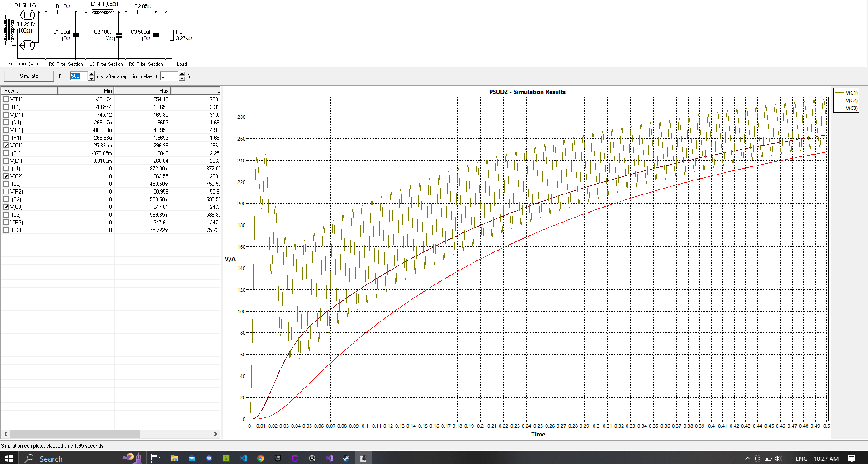
Task: Click the V(C1) legend entry
Action: pyautogui.click(x=846, y=93)
